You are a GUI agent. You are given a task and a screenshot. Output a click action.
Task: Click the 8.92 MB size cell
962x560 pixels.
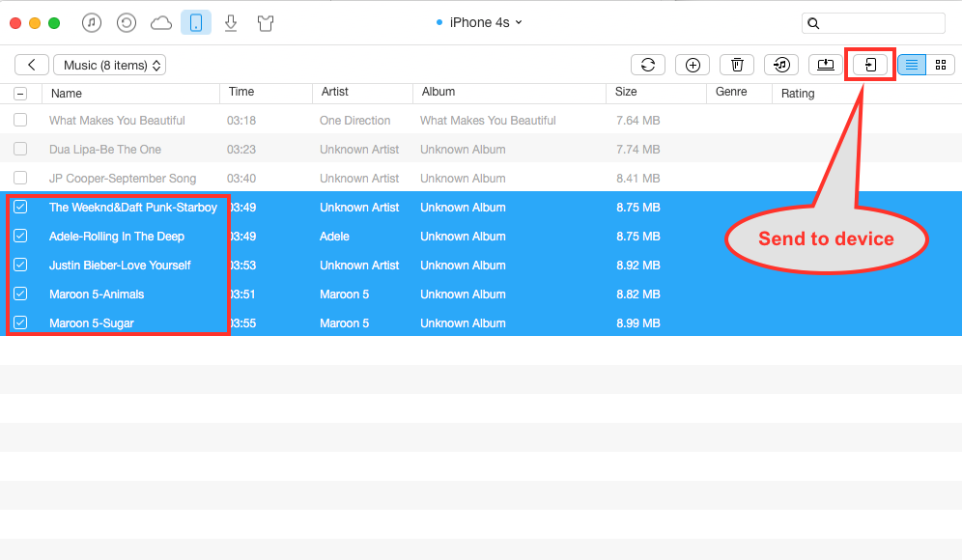coord(638,265)
